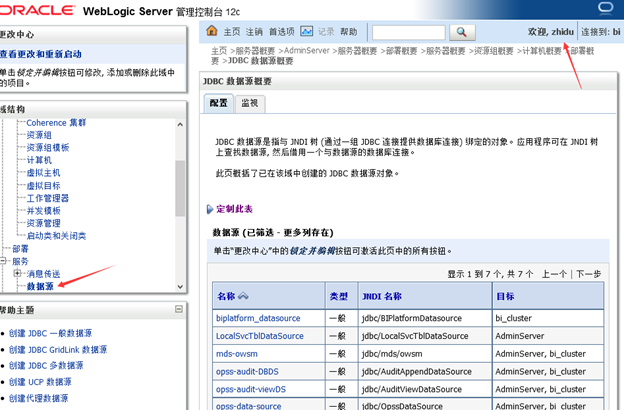The image size is (624, 410).
Task: Select 数据源 in the tree
Action: point(40,286)
